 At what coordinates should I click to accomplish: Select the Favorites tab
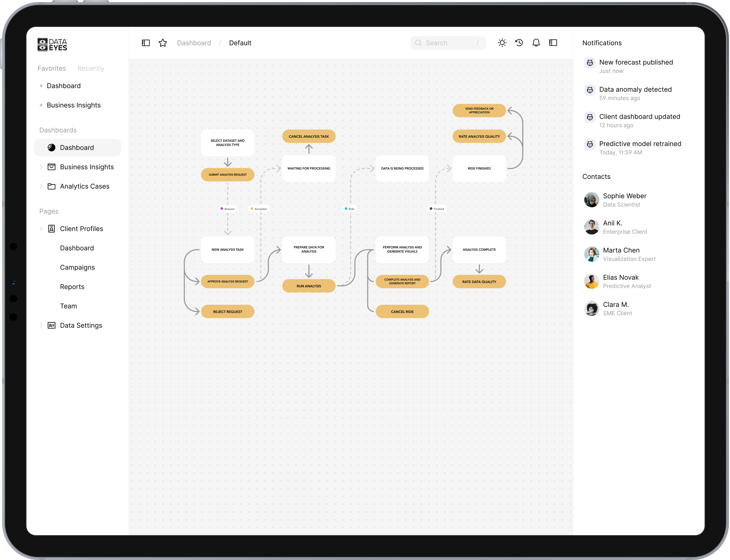tap(52, 68)
